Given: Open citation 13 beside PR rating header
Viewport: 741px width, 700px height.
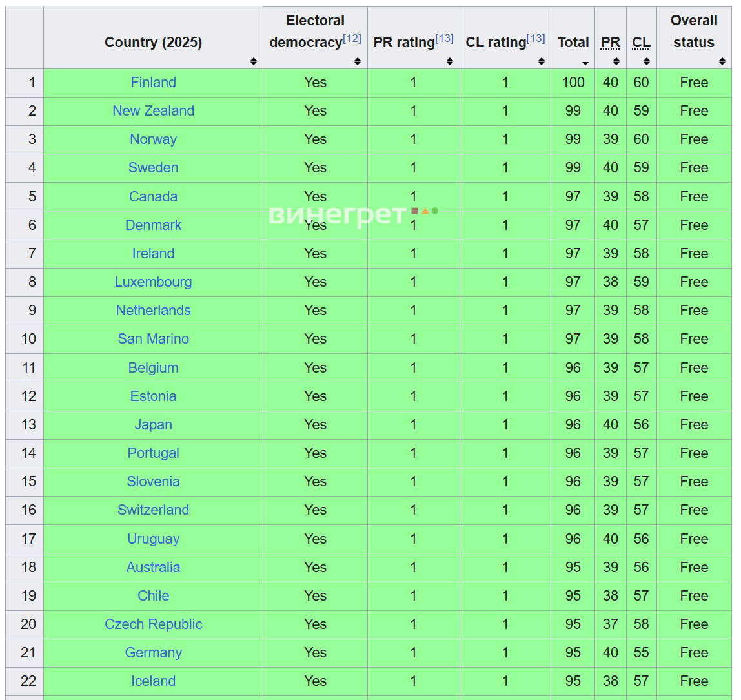Looking at the screenshot, I should (x=444, y=39).
